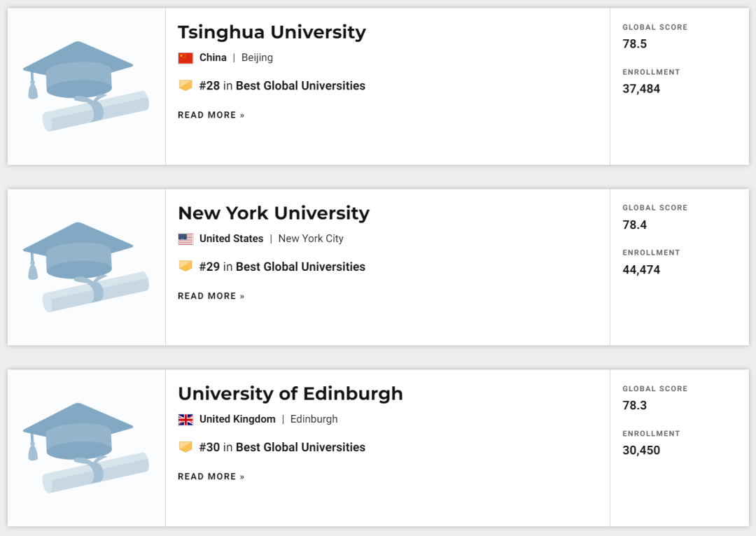Viewport: 756px width, 536px height.
Task: Click the badge icon beside #28 ranking
Action: tap(185, 85)
